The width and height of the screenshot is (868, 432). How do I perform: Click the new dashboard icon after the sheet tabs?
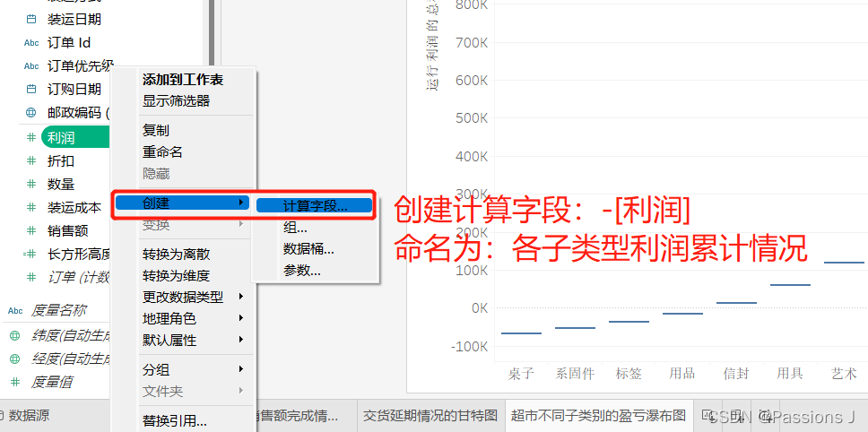click(737, 415)
